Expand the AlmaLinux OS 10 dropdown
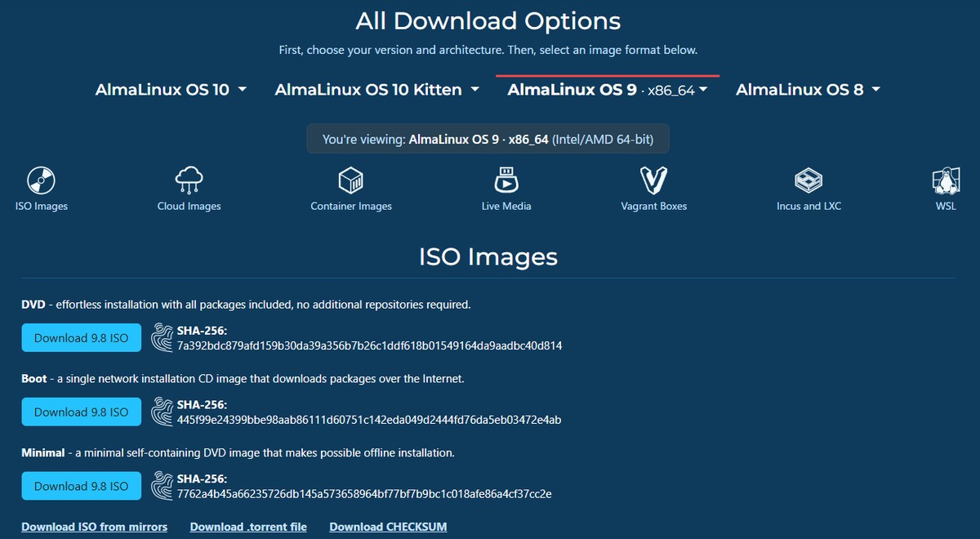The height and width of the screenshot is (539, 980). [x=171, y=90]
